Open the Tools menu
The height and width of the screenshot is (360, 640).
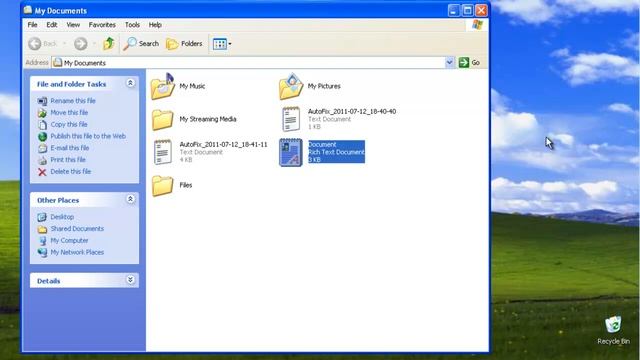[x=132, y=25]
